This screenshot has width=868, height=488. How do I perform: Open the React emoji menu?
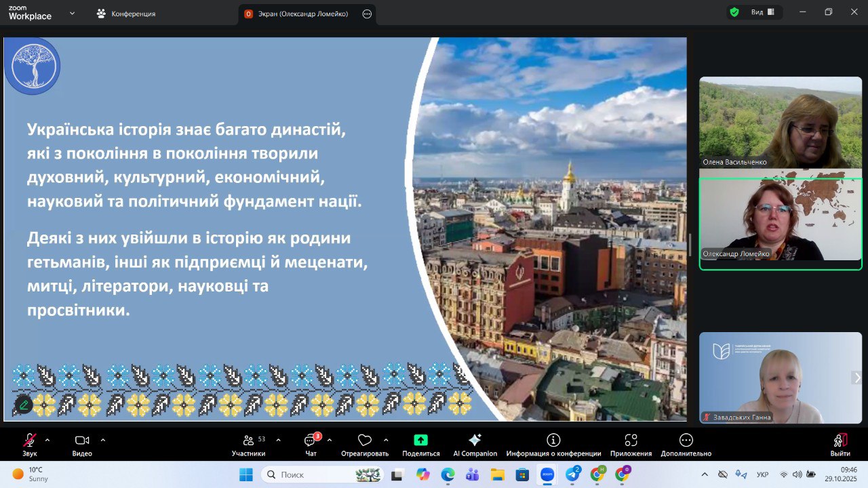click(365, 445)
